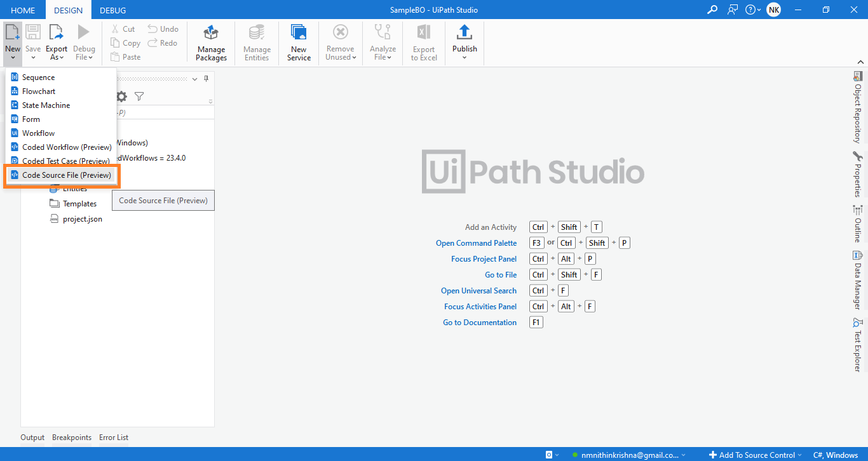
Task: Select Sequence from the New menu
Action: tap(60, 77)
